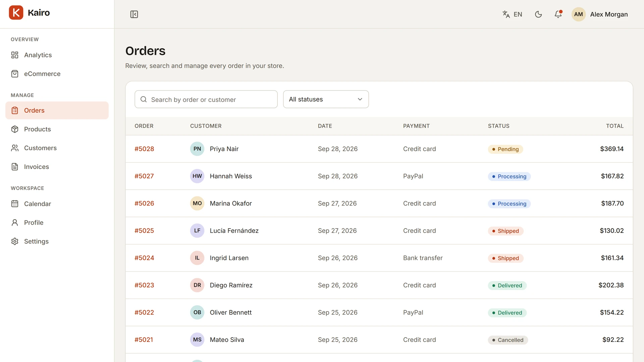Click Processing badge on order #5027

tap(509, 176)
